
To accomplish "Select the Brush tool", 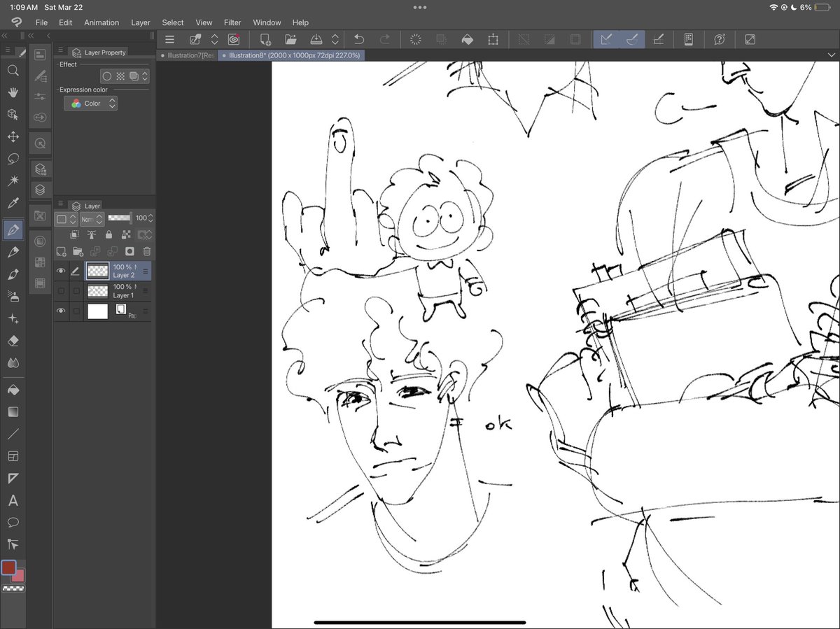I will point(13,274).
